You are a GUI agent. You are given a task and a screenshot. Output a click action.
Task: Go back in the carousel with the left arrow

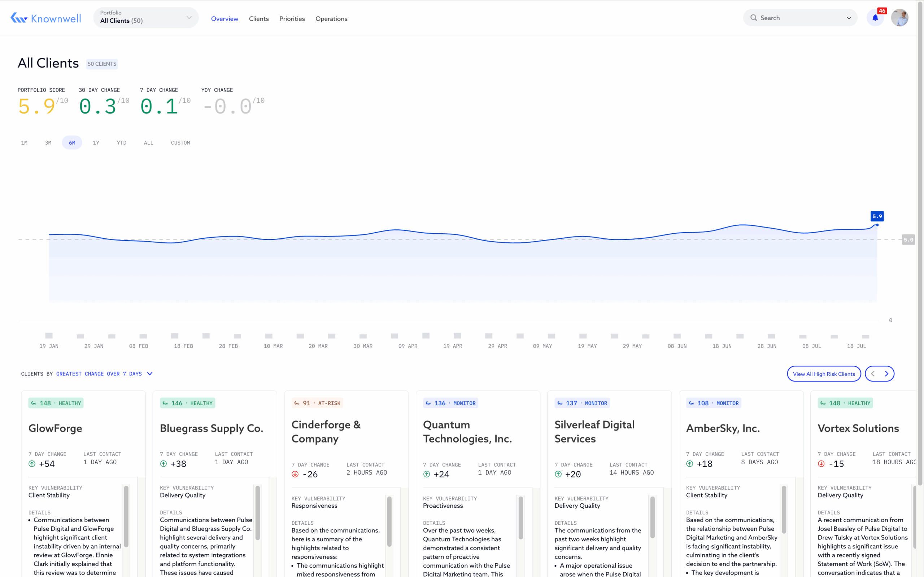point(872,374)
